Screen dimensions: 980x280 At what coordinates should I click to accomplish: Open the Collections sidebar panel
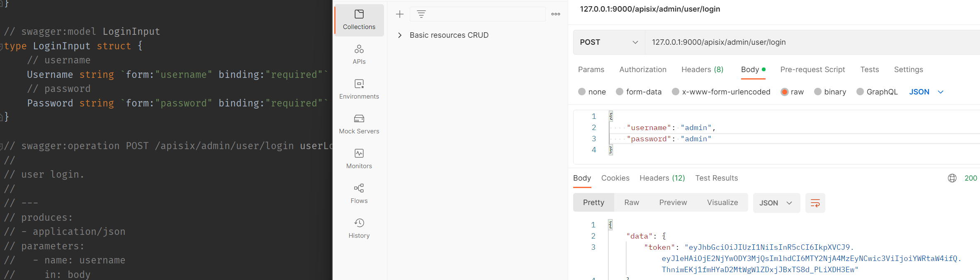click(359, 20)
